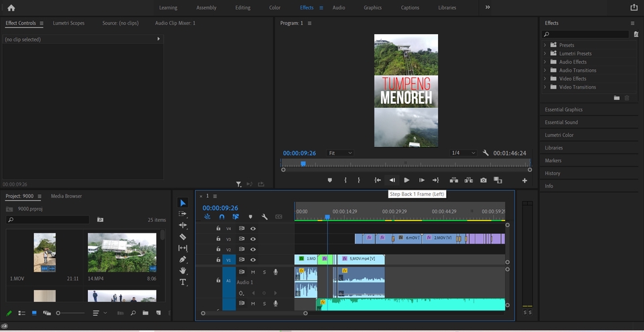Click New Item icon in Project panel
This screenshot has height=332, width=644.
tap(158, 313)
